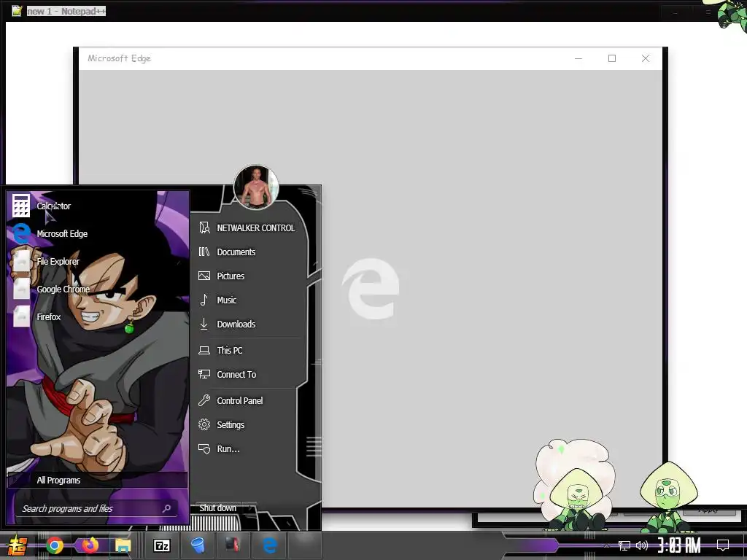Image resolution: width=747 pixels, height=560 pixels.
Task: Click the Notepad++ title bar icon
Action: tap(18, 11)
